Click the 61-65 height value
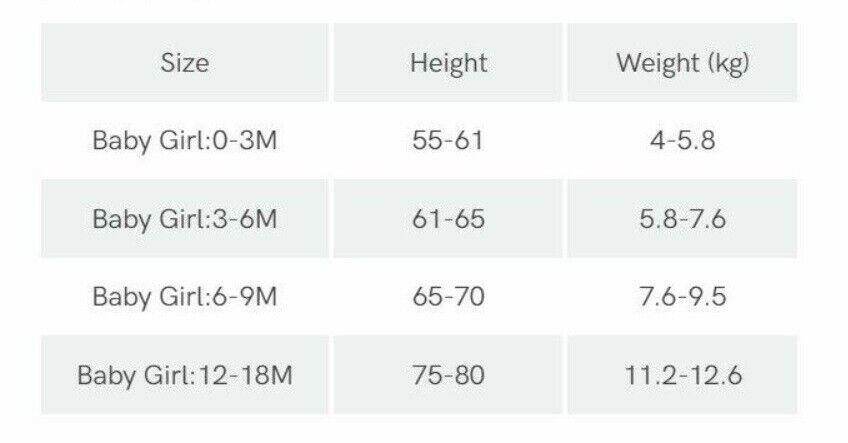The height and width of the screenshot is (443, 848). [x=448, y=219]
